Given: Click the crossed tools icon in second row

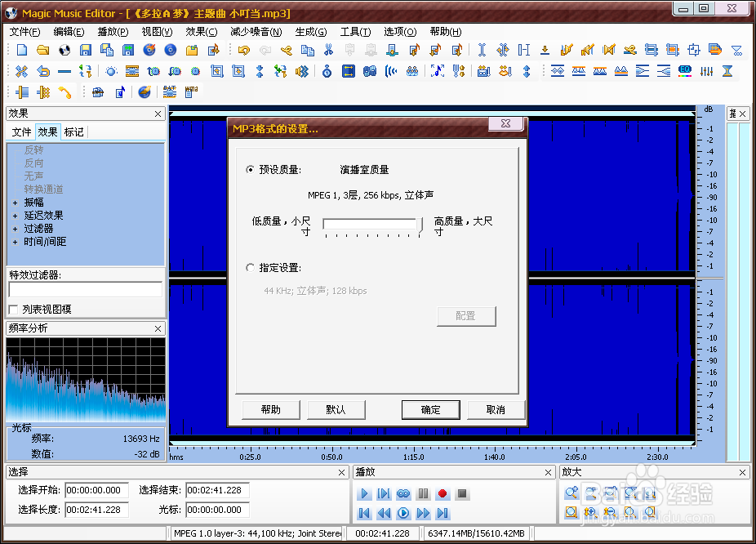Looking at the screenshot, I should coord(21,71).
